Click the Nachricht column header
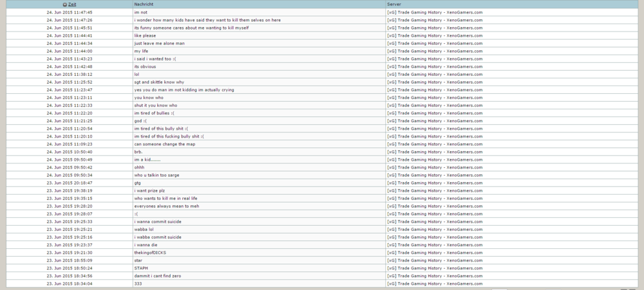644x290 pixels. [x=143, y=5]
